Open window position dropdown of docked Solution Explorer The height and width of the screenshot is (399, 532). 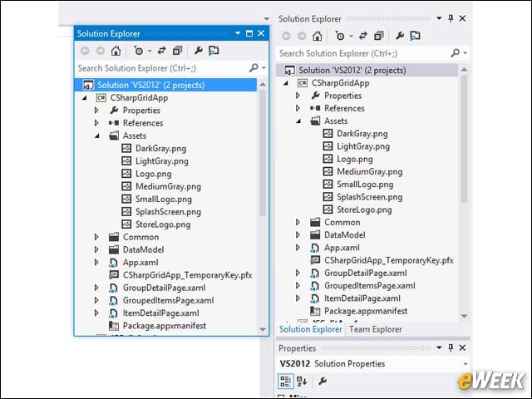click(x=439, y=18)
